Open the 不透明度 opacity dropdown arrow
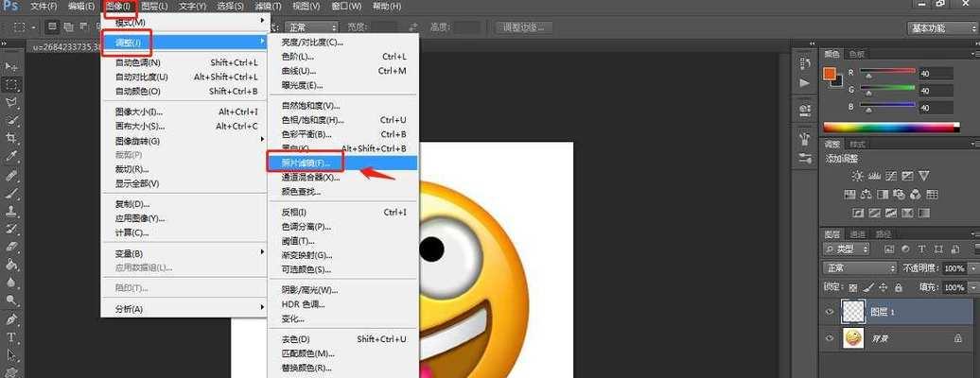 click(973, 268)
